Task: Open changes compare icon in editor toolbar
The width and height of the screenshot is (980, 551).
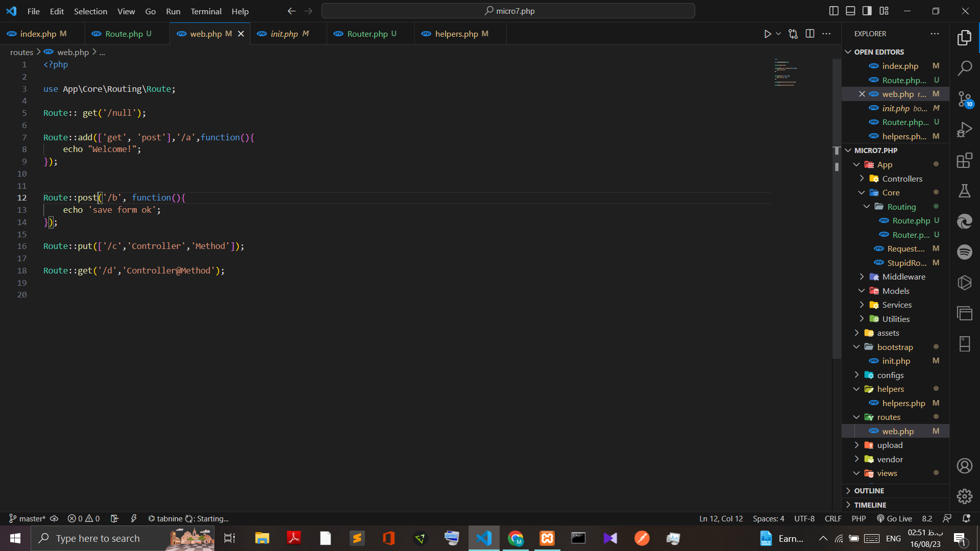Action: 793,34
